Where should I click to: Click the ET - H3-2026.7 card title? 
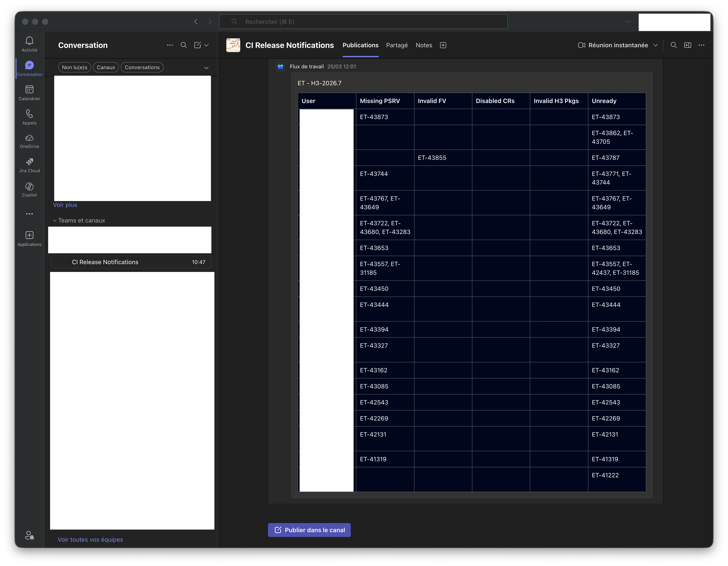tap(319, 83)
